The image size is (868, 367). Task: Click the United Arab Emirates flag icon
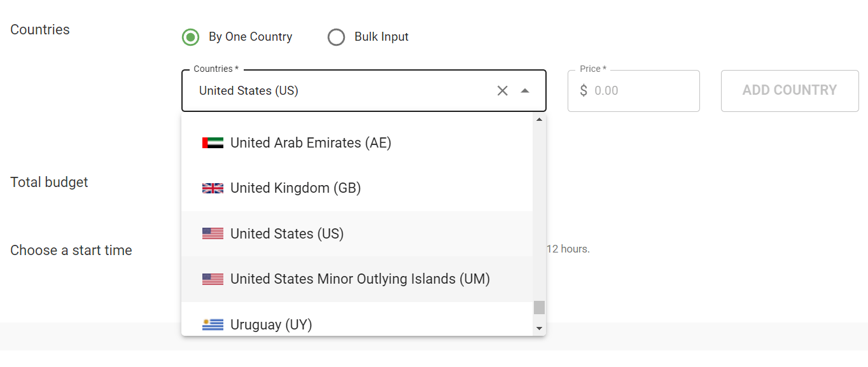click(213, 142)
